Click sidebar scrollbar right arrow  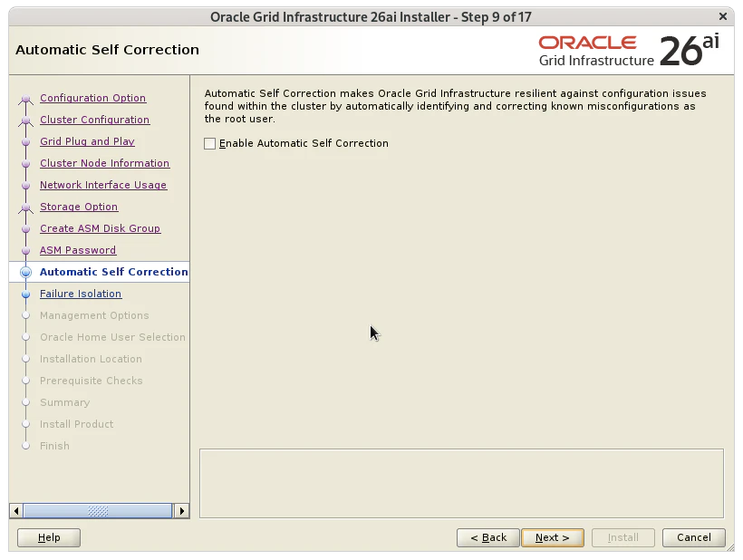point(181,511)
